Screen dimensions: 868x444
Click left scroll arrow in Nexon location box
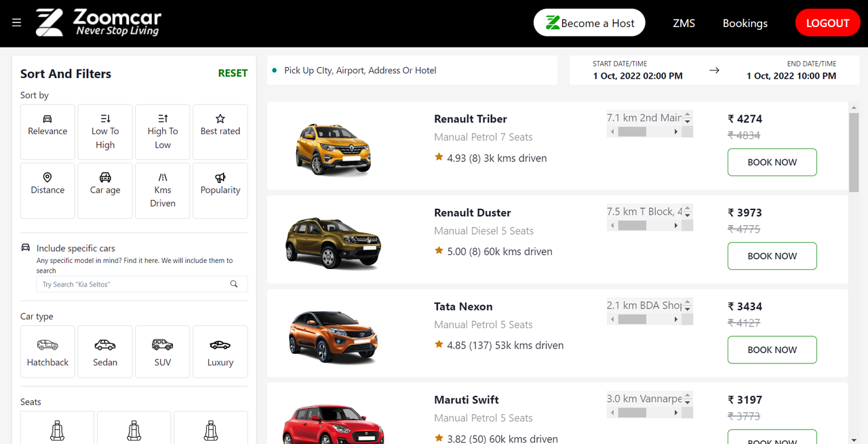click(612, 319)
